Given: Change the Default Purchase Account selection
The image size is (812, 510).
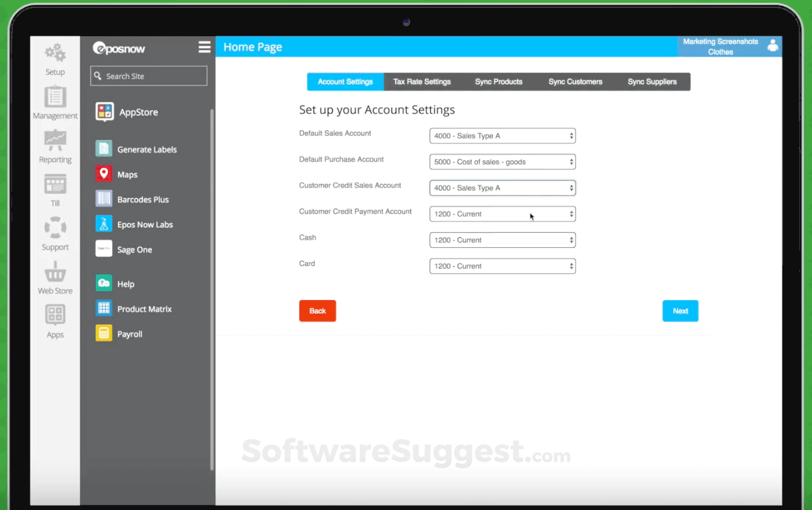Looking at the screenshot, I should (x=502, y=162).
